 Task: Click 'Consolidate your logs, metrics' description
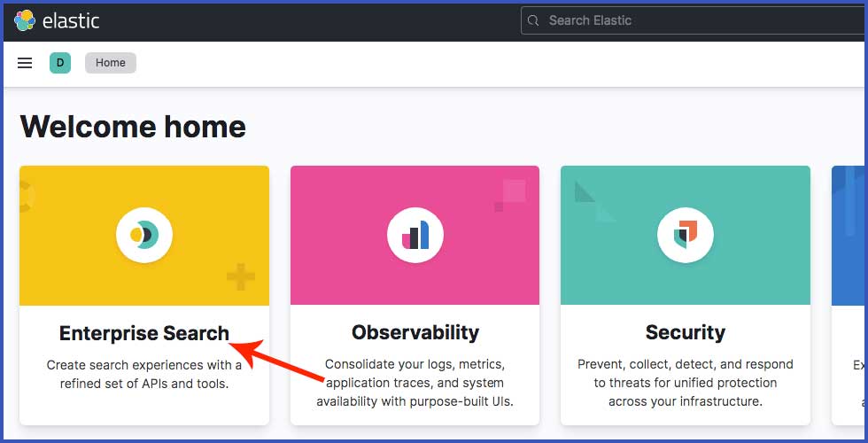click(x=415, y=383)
